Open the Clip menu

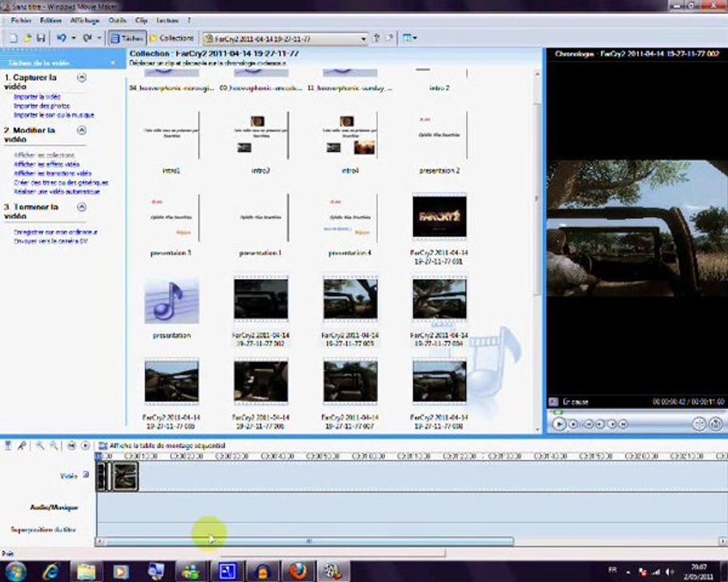[x=141, y=20]
